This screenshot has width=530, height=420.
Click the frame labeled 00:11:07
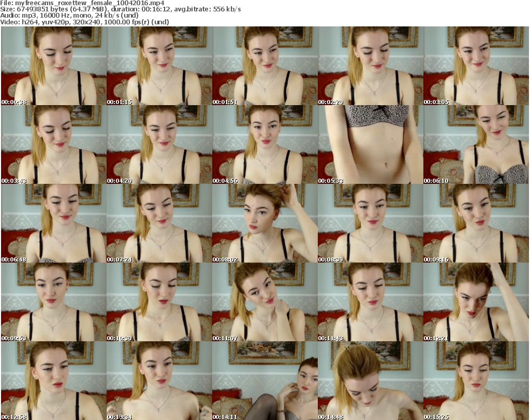coord(264,302)
